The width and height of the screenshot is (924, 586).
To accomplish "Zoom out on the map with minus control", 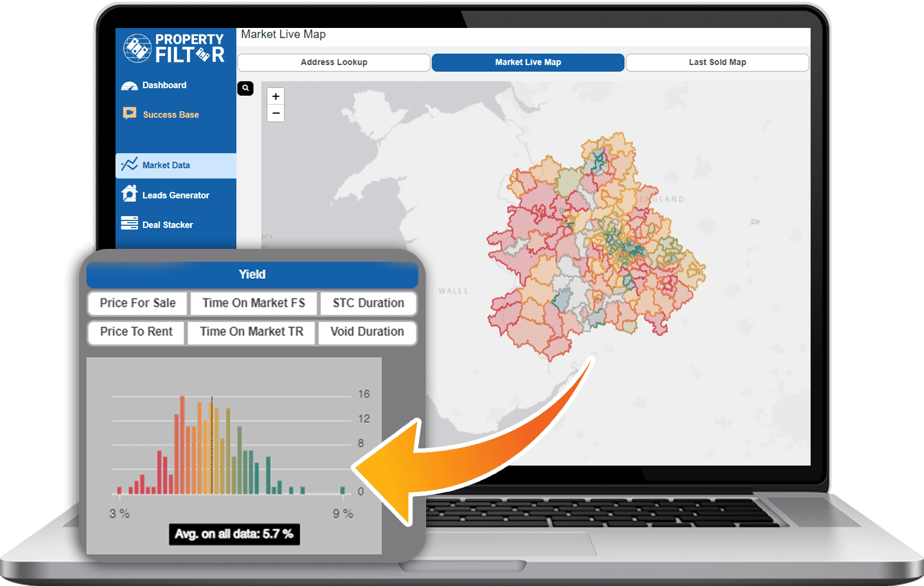I will (276, 113).
